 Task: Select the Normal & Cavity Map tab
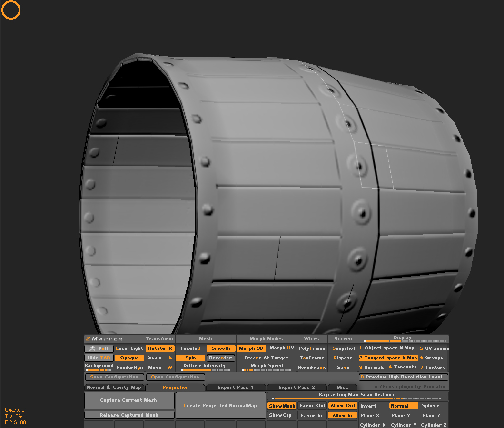pos(114,387)
